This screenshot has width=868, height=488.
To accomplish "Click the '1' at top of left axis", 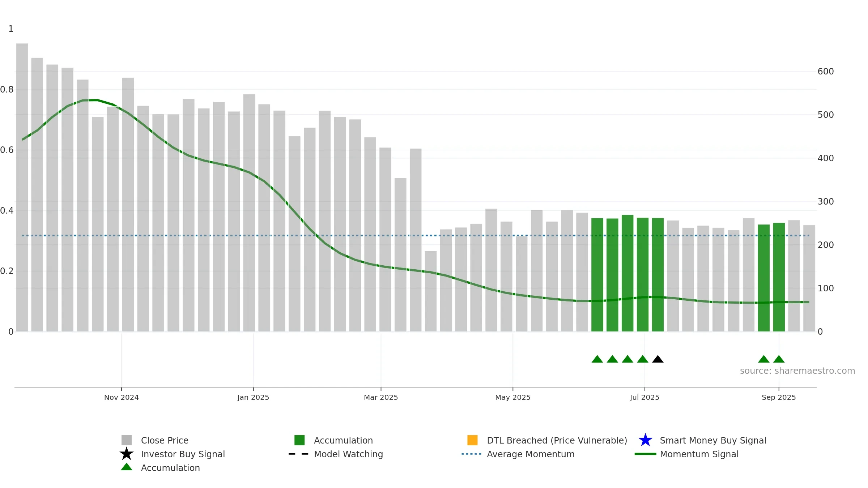I will point(11,29).
